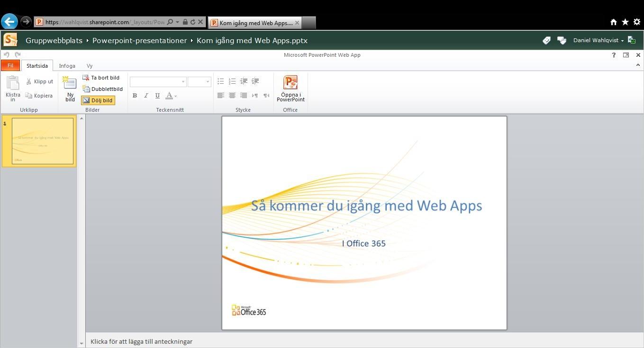Refresh the page using reload icon
The height and width of the screenshot is (348, 644).
(x=193, y=22)
